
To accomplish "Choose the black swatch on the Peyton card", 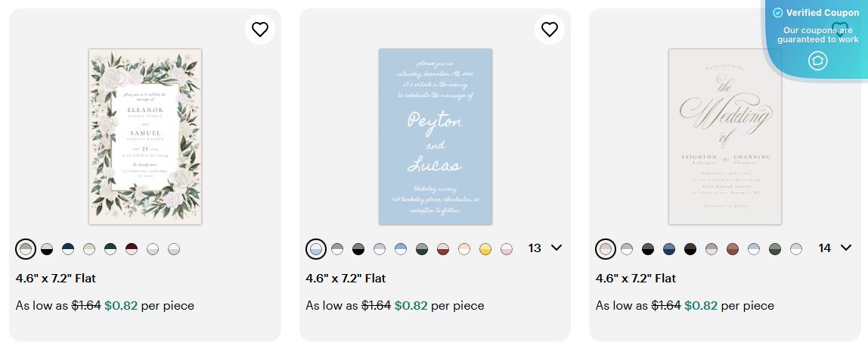I will [358, 248].
